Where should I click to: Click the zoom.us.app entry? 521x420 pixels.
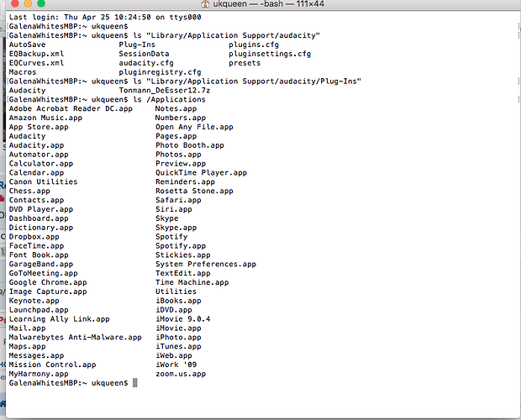tap(181, 374)
